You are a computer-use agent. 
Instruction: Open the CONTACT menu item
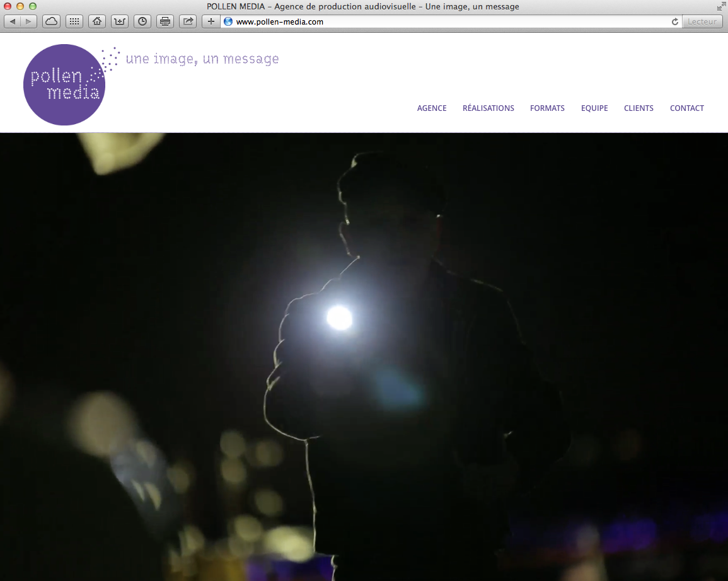687,108
